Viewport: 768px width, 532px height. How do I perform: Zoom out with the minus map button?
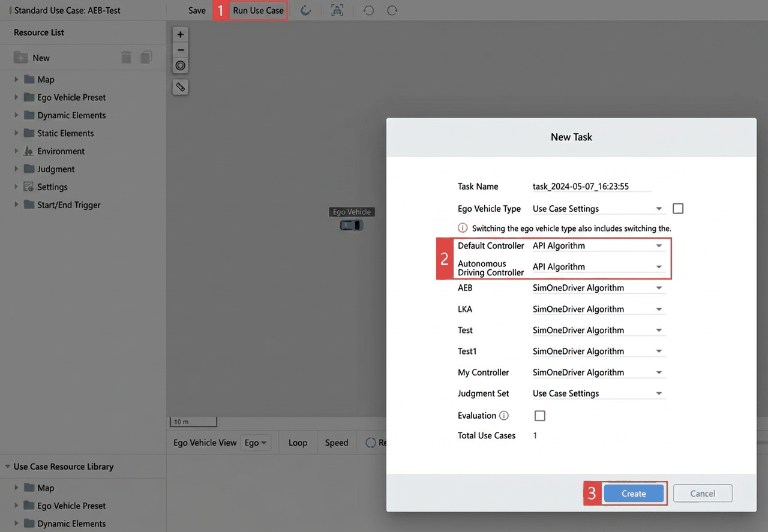[180, 50]
